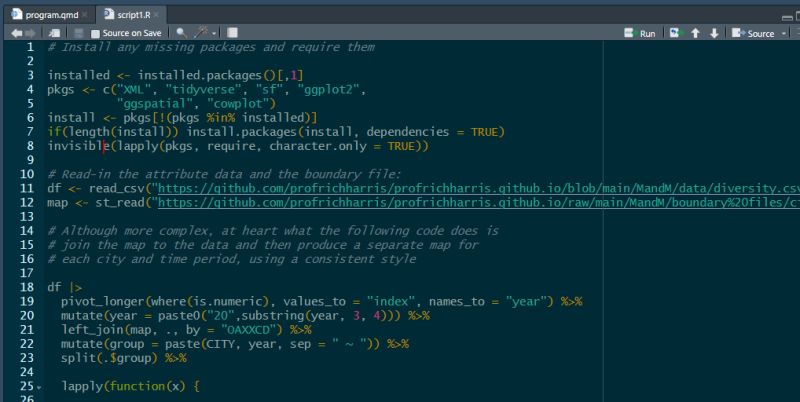Viewport: 800px width, 402px height.
Task: Collapse the code fold at line 25
Action: [x=39, y=387]
